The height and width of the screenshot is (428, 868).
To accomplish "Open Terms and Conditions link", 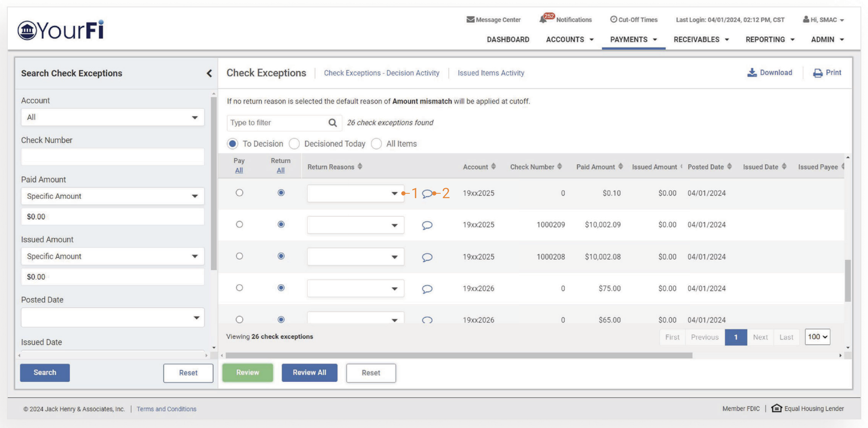I will [166, 409].
